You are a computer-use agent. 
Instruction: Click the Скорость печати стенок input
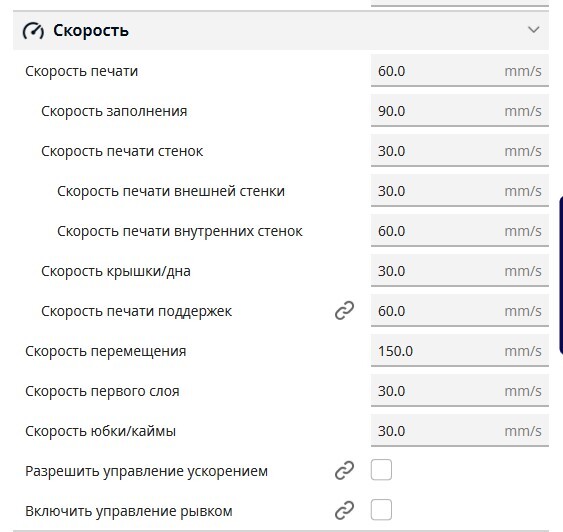[460, 151]
